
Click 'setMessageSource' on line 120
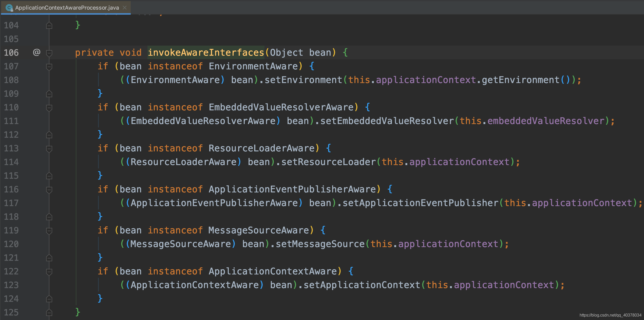pyautogui.click(x=320, y=244)
